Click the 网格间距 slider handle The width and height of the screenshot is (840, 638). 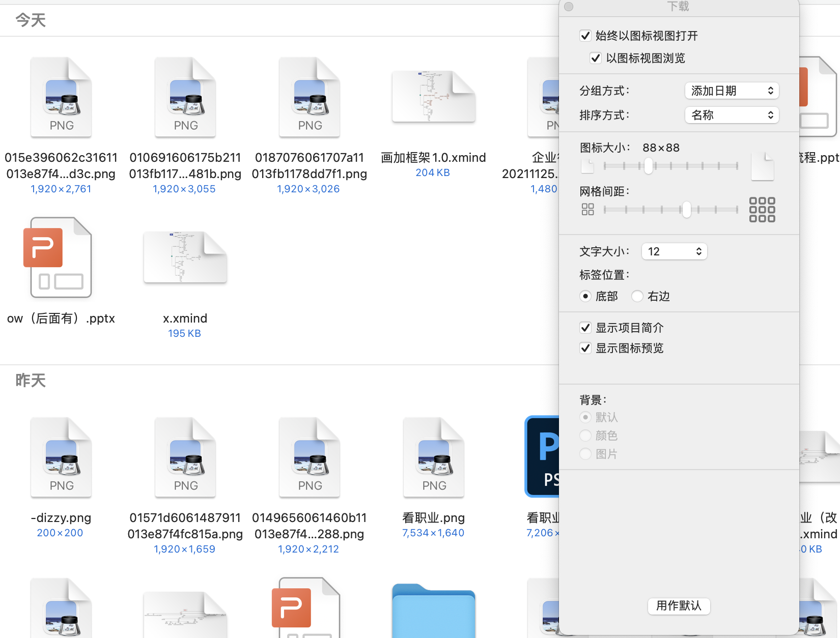pyautogui.click(x=686, y=210)
